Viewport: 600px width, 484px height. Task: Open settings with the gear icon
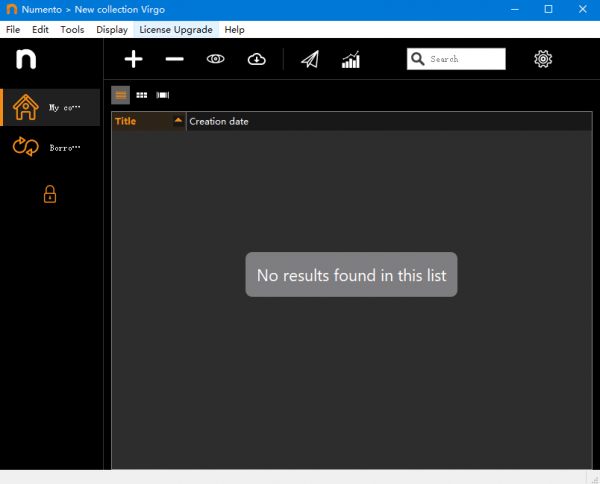point(543,59)
